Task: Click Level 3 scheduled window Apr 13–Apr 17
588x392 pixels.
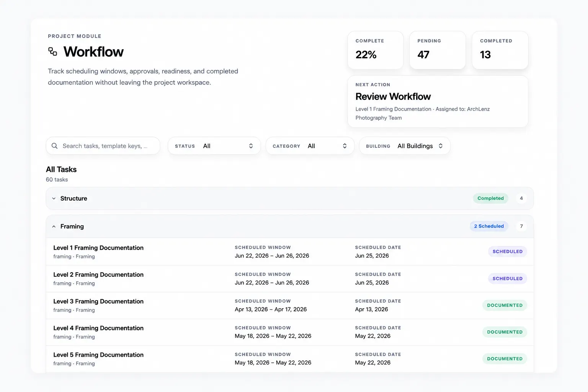Action: (271, 309)
